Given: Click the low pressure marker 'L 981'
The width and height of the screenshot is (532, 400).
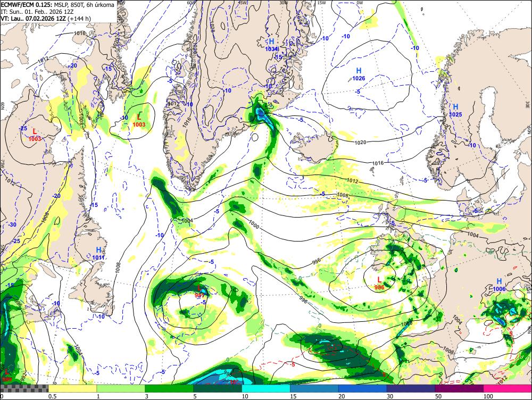Looking at the screenshot, I should click(199, 292).
